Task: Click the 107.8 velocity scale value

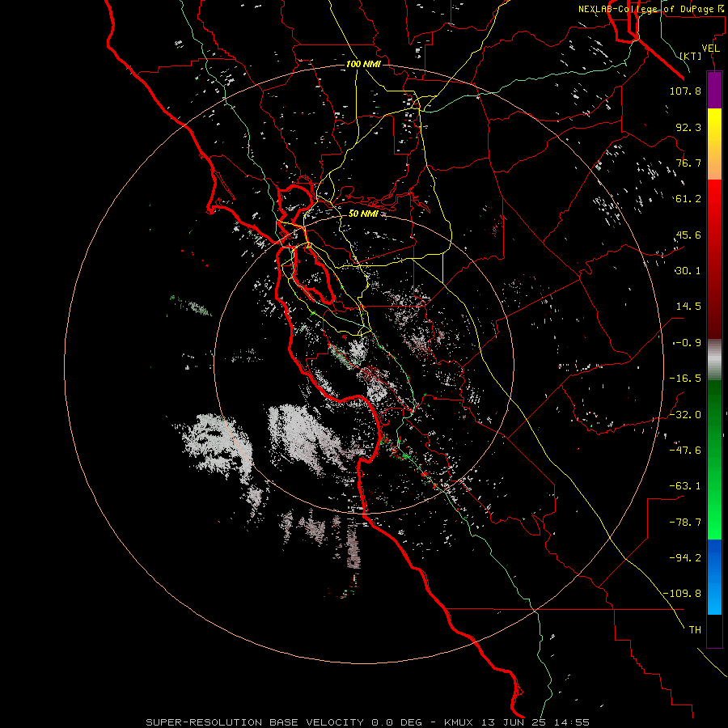Action: click(x=685, y=91)
